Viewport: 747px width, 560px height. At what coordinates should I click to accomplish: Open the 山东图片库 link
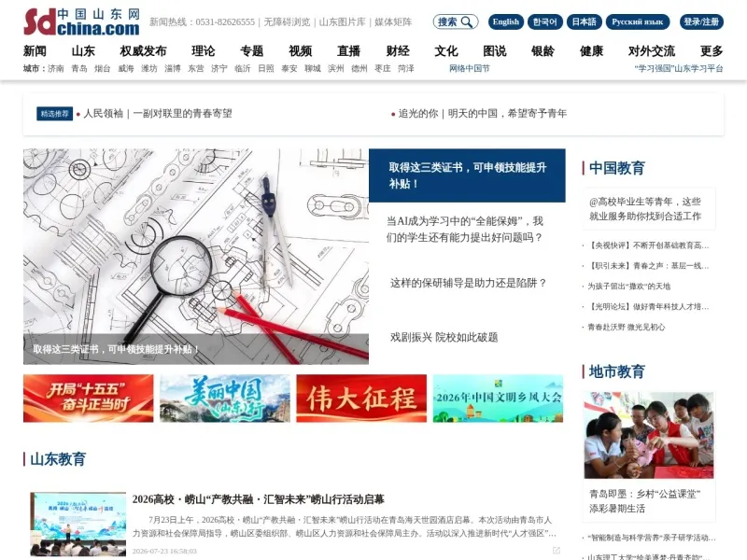342,21
